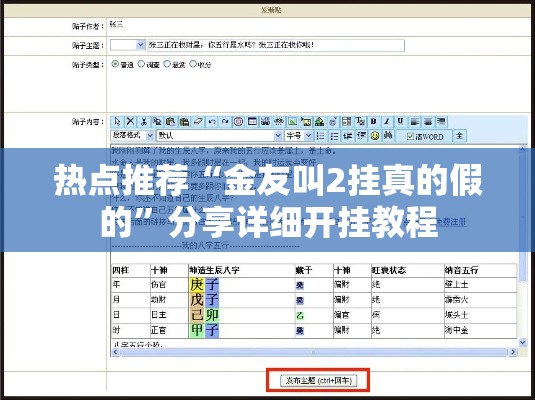This screenshot has height=400, width=535.
Task: Click the align center icon
Action: click(x=428, y=122)
